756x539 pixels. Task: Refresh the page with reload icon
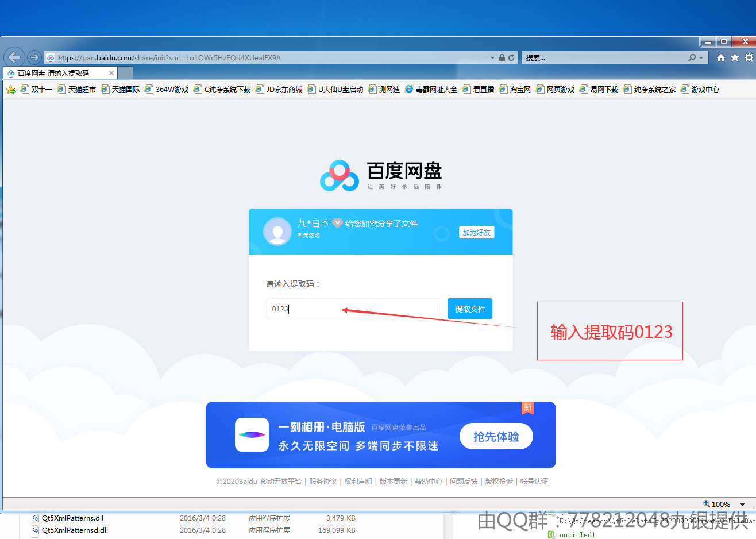[511, 57]
